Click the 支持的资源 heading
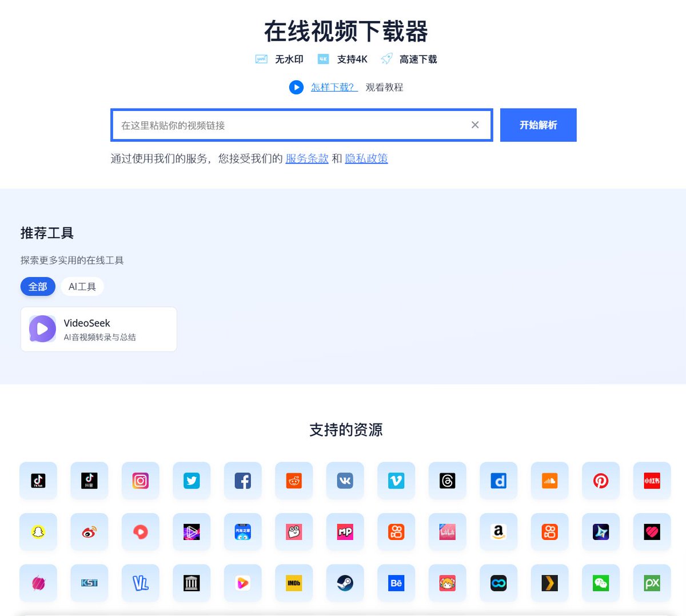Viewport: 686px width, 616px height. [x=346, y=430]
